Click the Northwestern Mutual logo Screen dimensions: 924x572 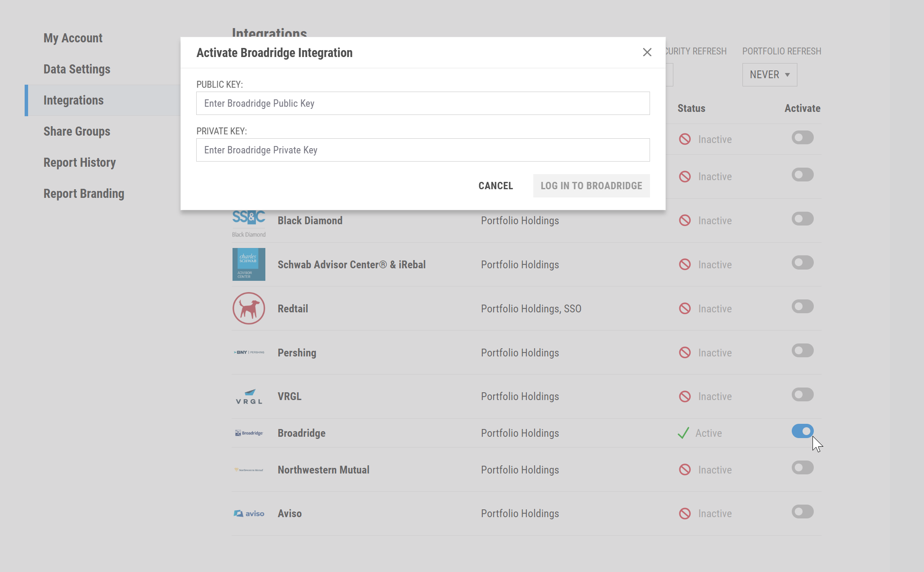coord(249,470)
